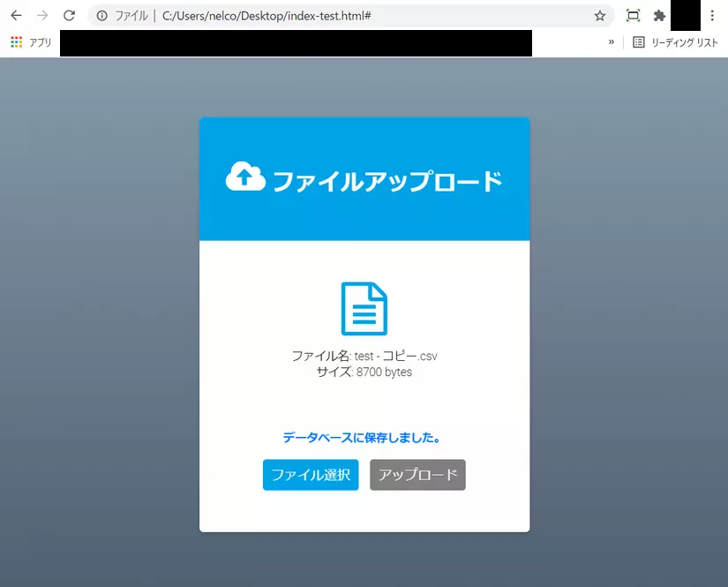
Task: Open the リーディング リスト reading list
Action: (x=676, y=42)
